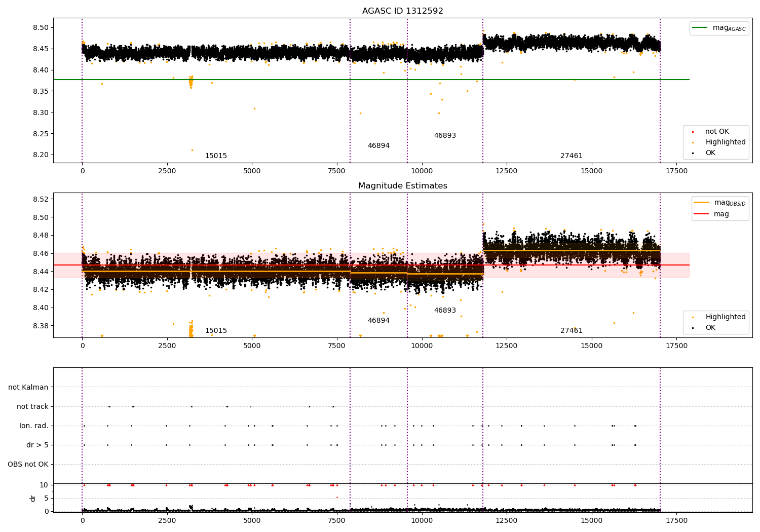
Task: Click the 8.35 y-axis tick label
Action: tap(41, 92)
